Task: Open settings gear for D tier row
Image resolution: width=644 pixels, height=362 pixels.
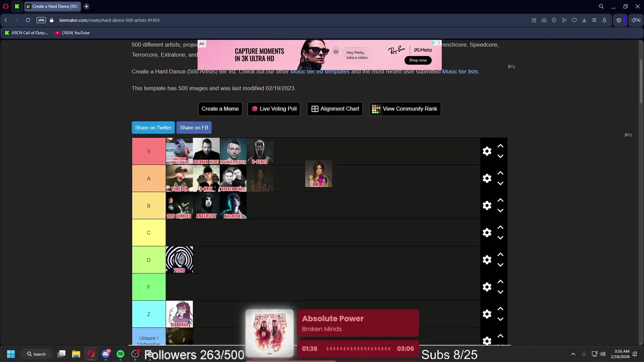Action: point(487,260)
